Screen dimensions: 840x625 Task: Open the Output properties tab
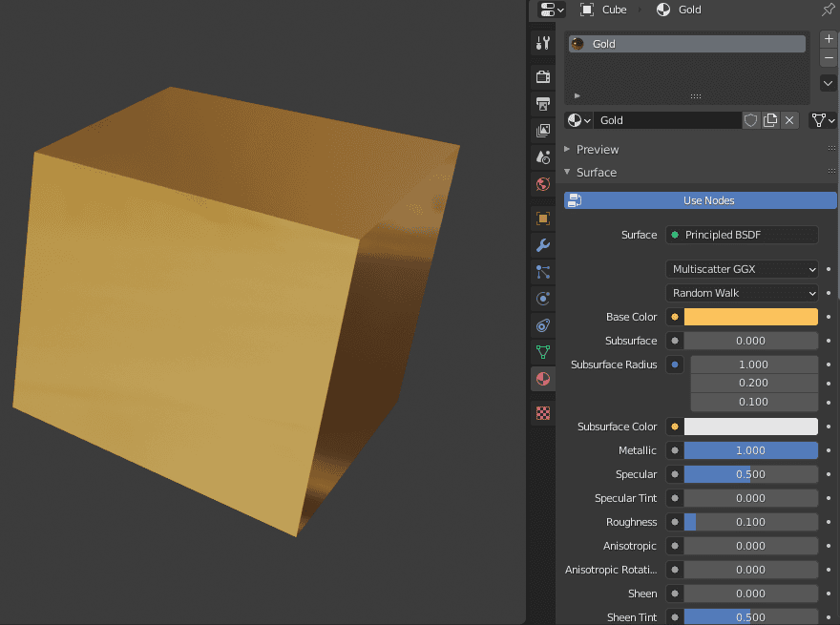tap(542, 103)
